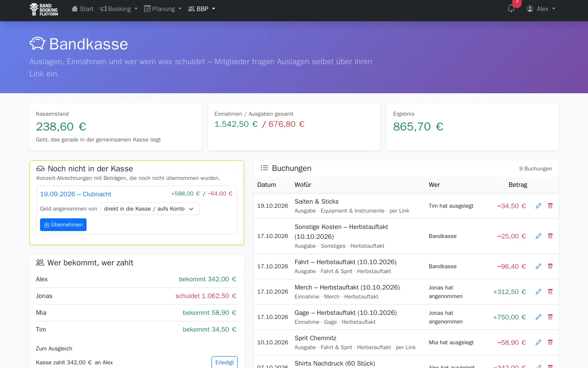Edit the Sonstige Kosten – Herbstauftakt entry
This screenshot has width=588, height=368.
click(x=538, y=236)
